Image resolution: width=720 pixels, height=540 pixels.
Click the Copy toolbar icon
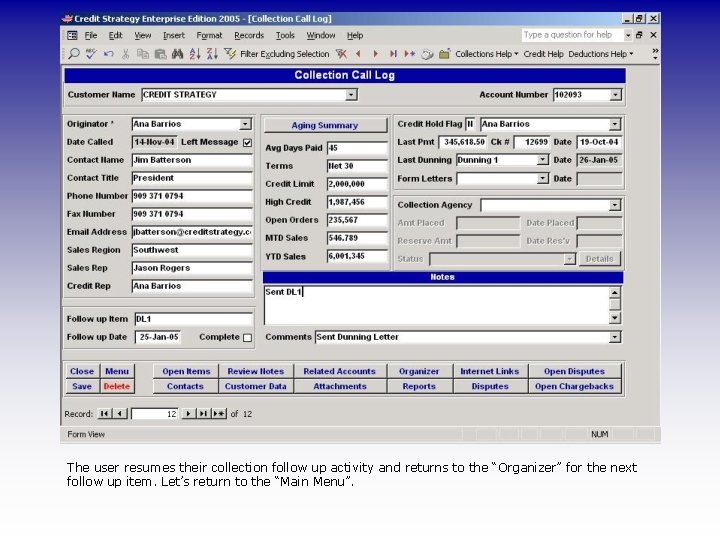[x=143, y=54]
